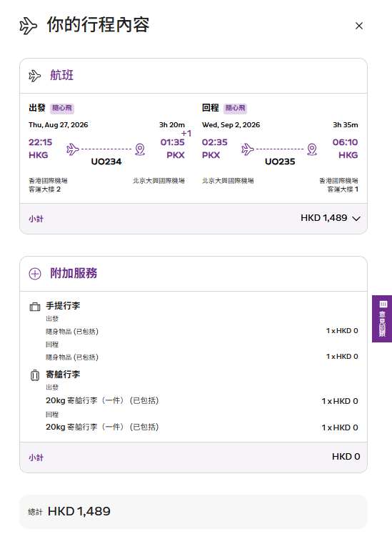This screenshot has width=392, height=534.
Task: Click outbound 20kg 寄艙行李 row under 出發
Action: tap(202, 401)
